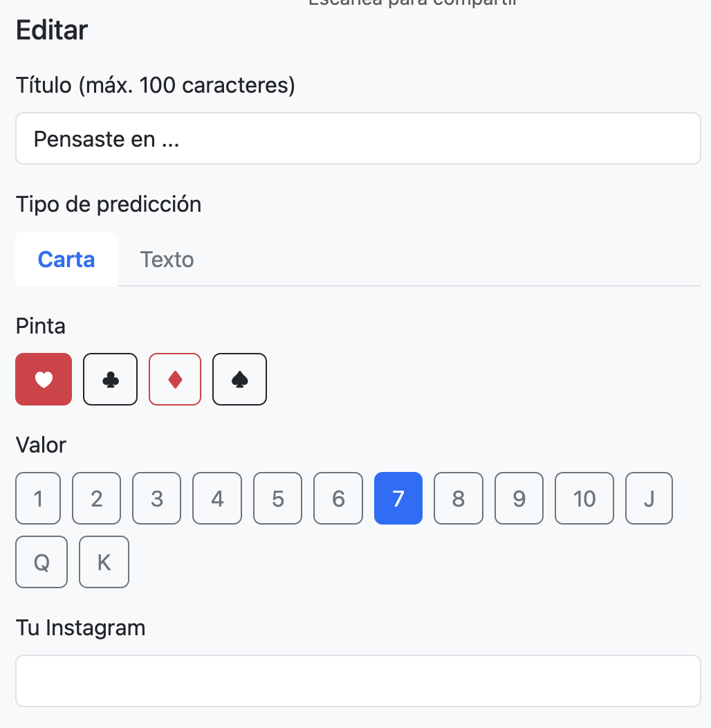The image size is (711, 728).
Task: Select card value 4
Action: (217, 498)
